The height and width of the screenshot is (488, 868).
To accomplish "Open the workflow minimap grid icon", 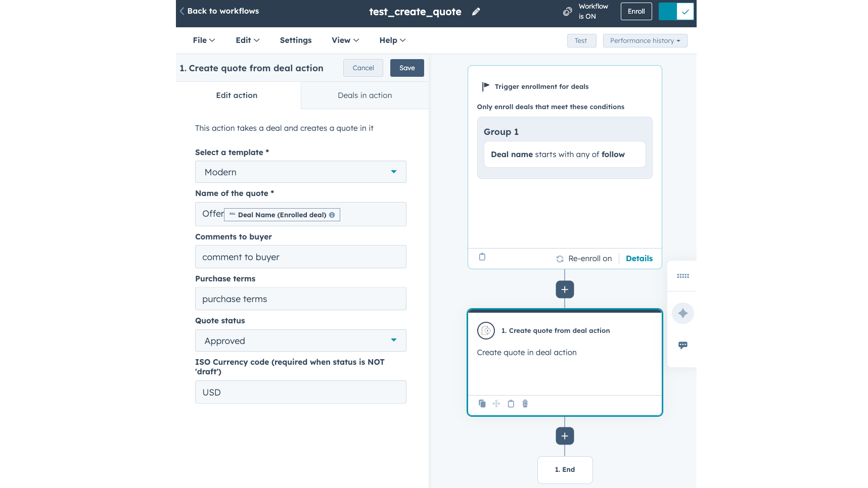I will tap(682, 276).
